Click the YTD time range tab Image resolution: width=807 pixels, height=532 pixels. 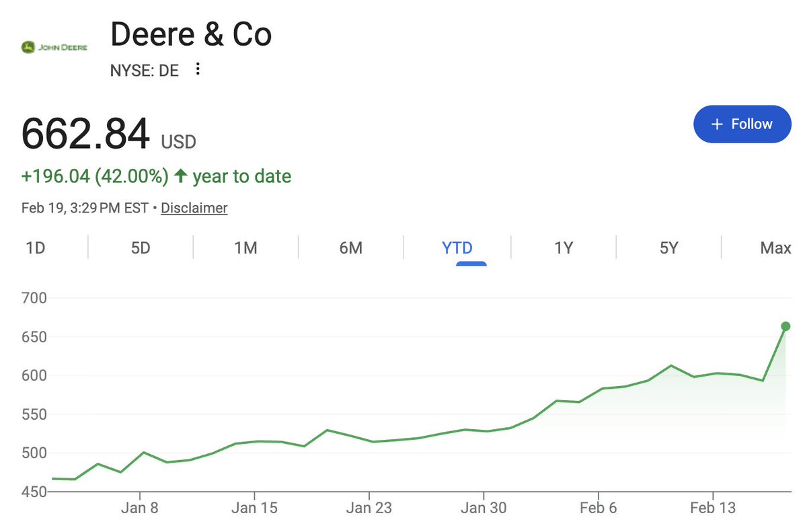click(x=457, y=248)
